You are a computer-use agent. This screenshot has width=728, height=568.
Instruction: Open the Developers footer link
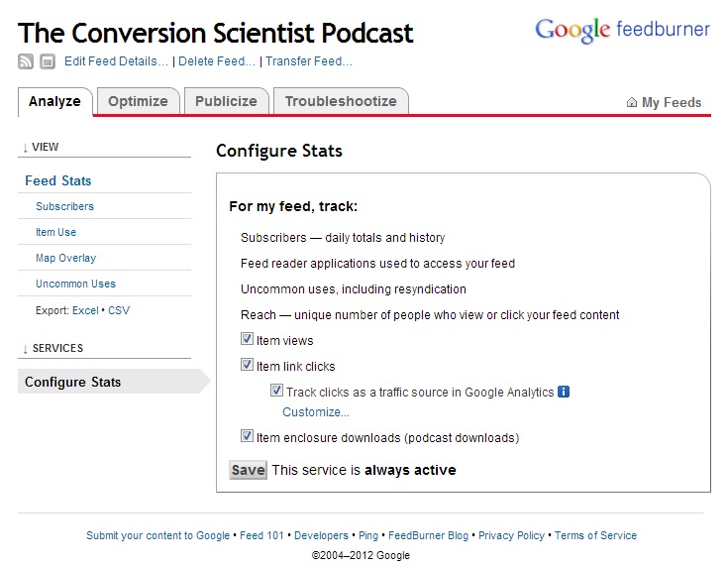(321, 535)
